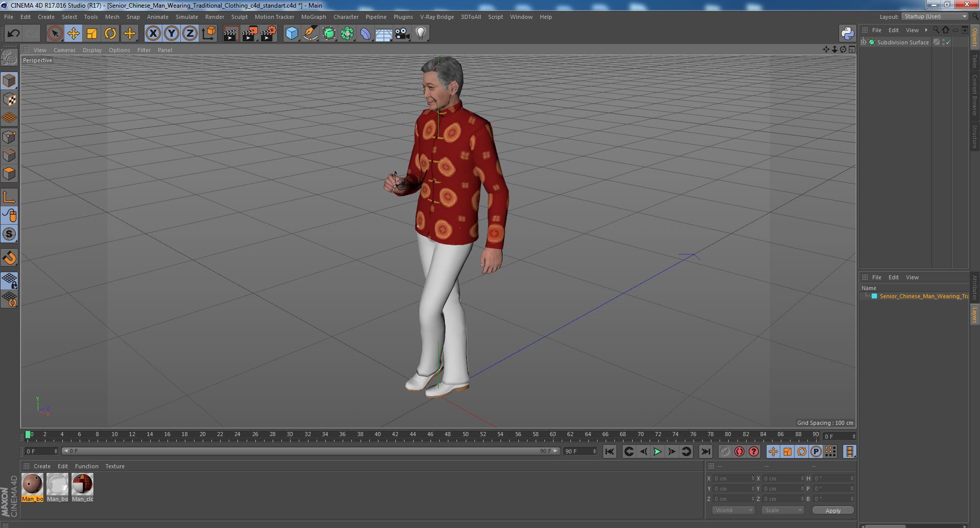Viewport: 980px width, 528px height.
Task: Click Render View clapperboard icon
Action: (x=231, y=34)
